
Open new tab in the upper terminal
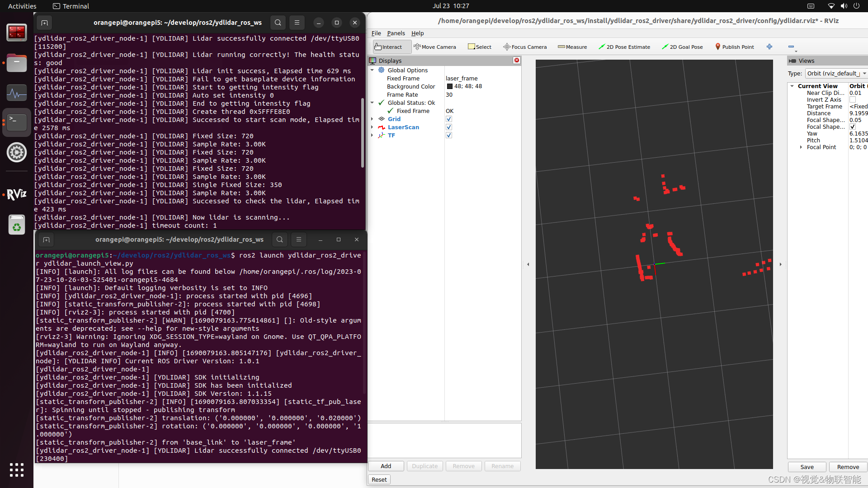[44, 23]
